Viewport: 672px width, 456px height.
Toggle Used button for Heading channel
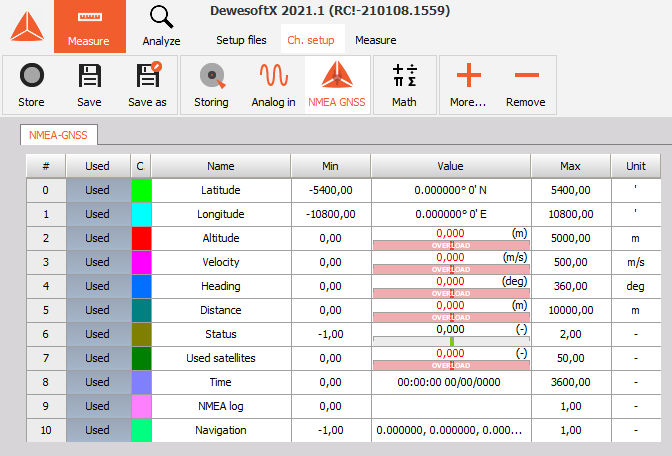[x=98, y=286]
